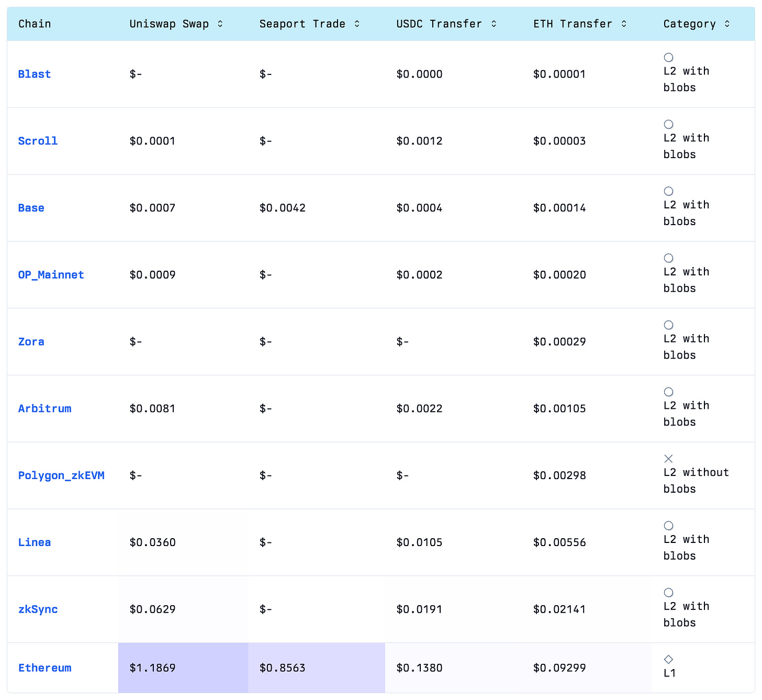762x700 pixels.
Task: Select Arbitrum USDC Transfer value $0.0022
Action: click(419, 409)
